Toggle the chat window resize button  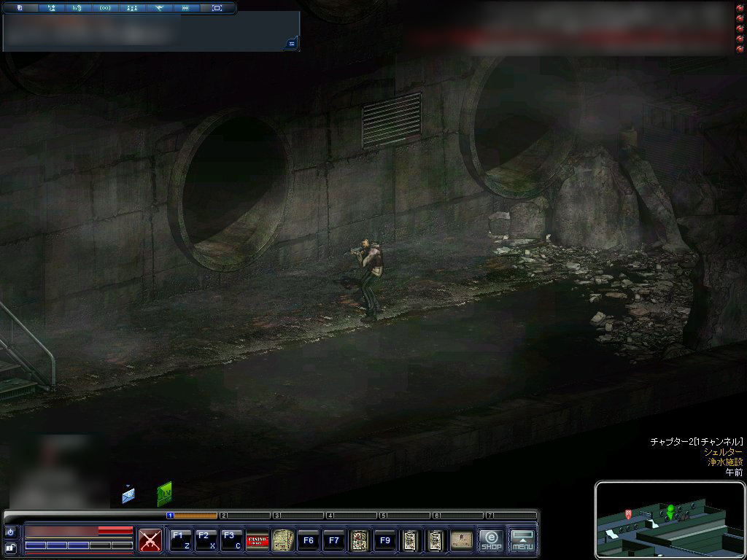292,43
